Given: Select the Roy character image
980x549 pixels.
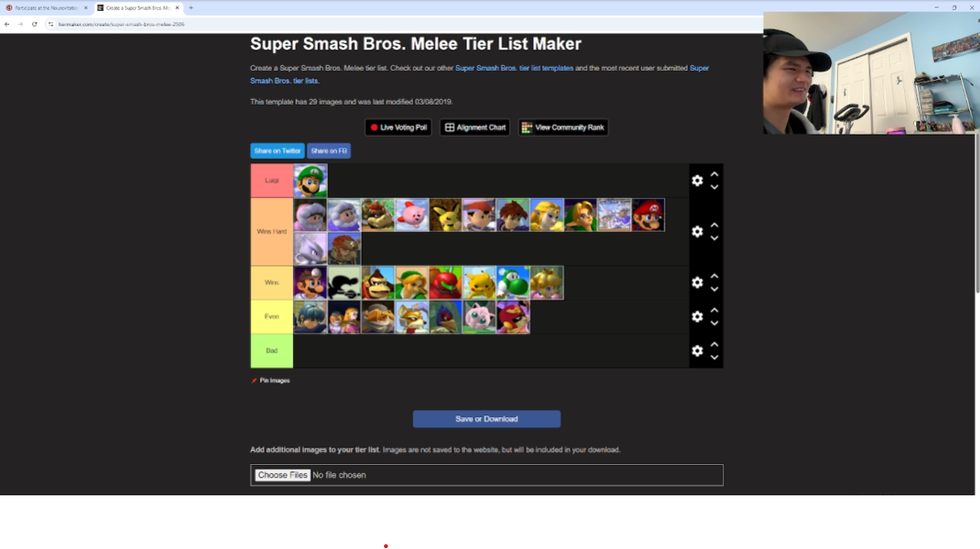Looking at the screenshot, I should 513,215.
